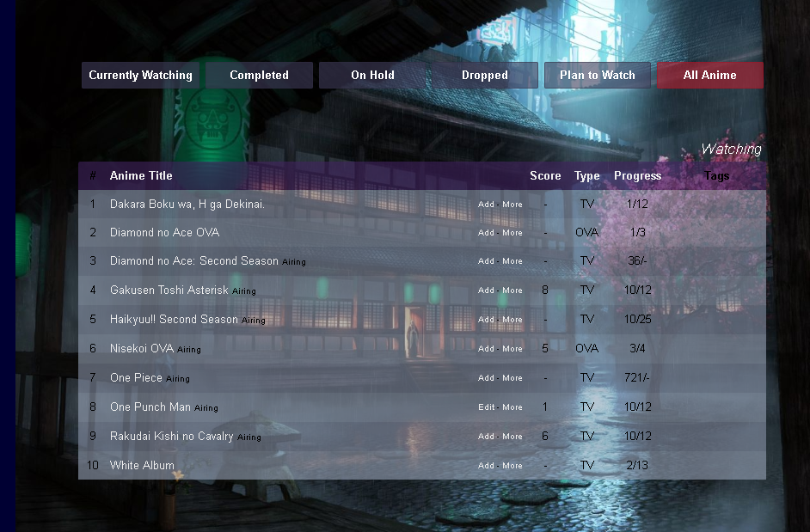The image size is (810, 532).
Task: Show the Dropped anime tab
Action: pyautogui.click(x=484, y=76)
